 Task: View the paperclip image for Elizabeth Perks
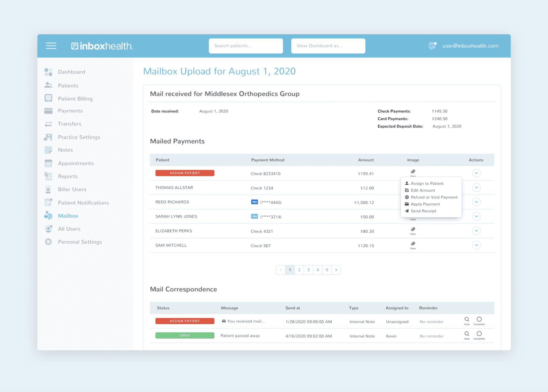[413, 231]
